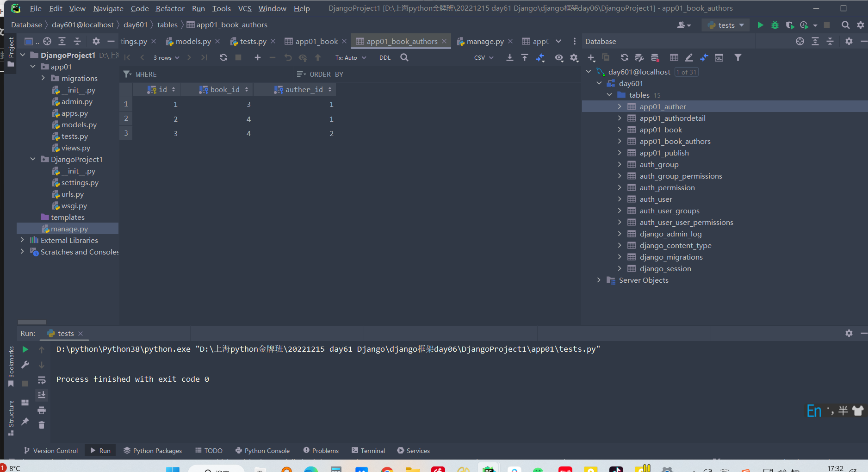Open the Version Control tool window

(x=51, y=451)
